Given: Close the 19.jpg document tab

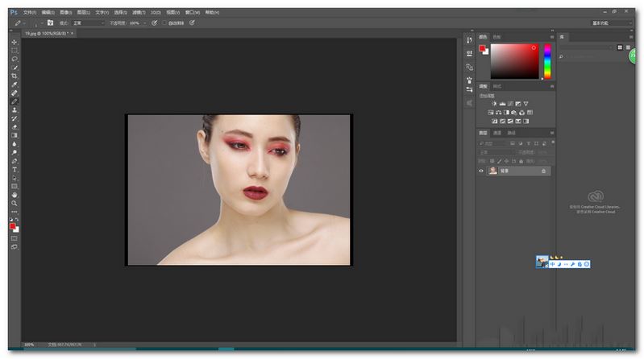Looking at the screenshot, I should pyautogui.click(x=73, y=34).
